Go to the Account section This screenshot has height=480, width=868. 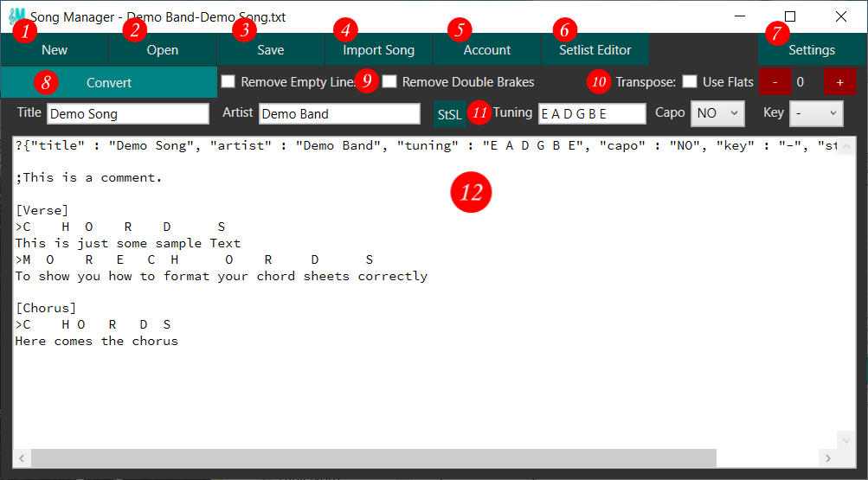tap(486, 50)
